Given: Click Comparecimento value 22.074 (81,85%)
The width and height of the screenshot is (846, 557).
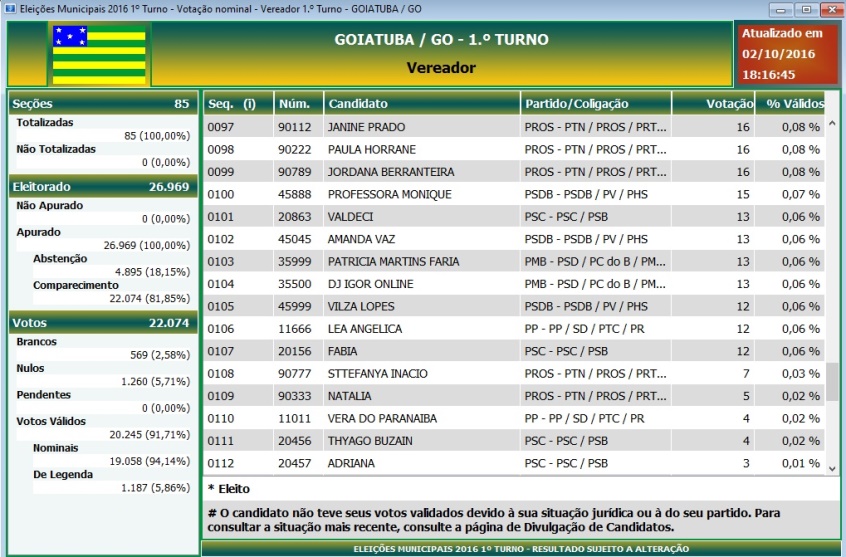Looking at the screenshot, I should [x=150, y=298].
